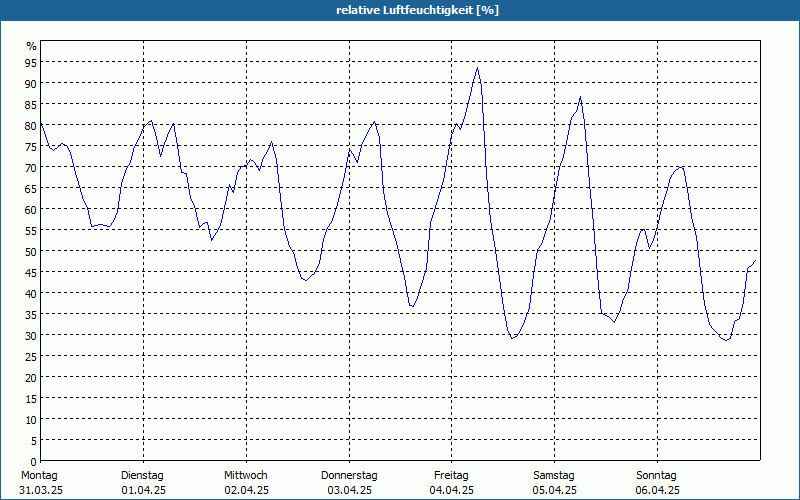Click the '50' y-axis value
The image size is (800, 500).
tap(31, 252)
